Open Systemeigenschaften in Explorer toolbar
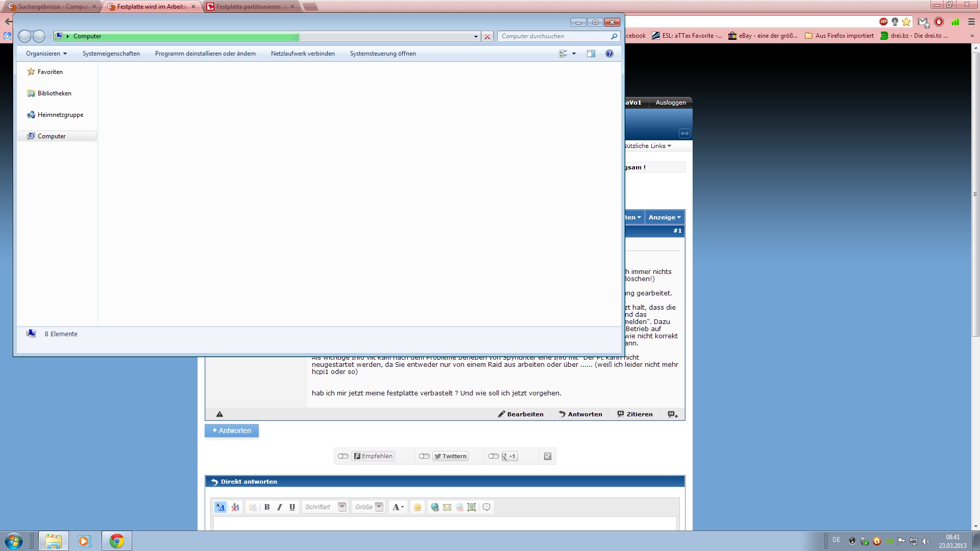This screenshot has width=980, height=551. click(x=111, y=54)
